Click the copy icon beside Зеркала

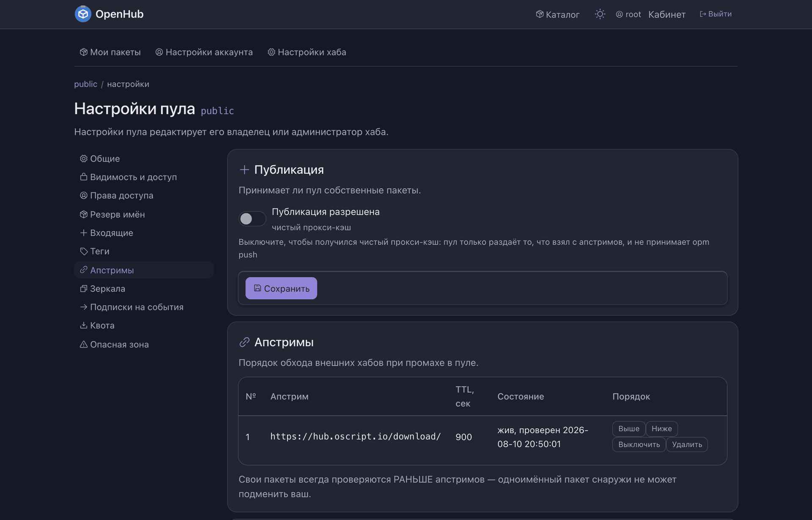(x=84, y=288)
